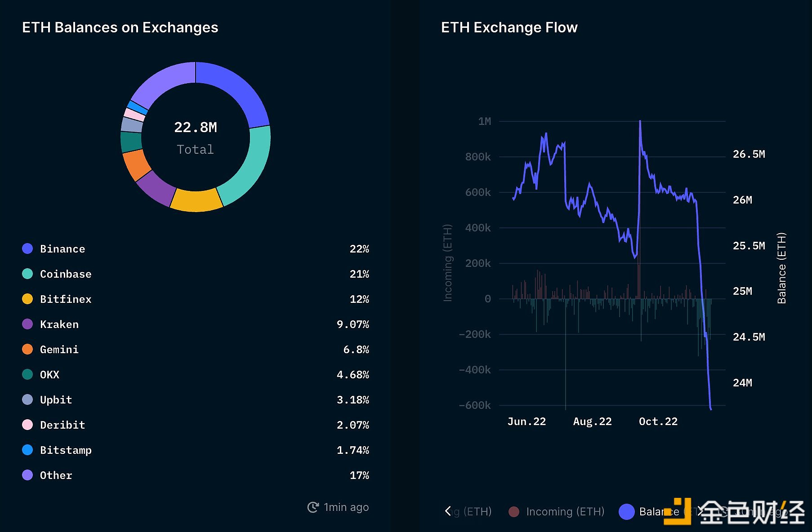Click the Jinse Finance watermark logo

(734, 512)
